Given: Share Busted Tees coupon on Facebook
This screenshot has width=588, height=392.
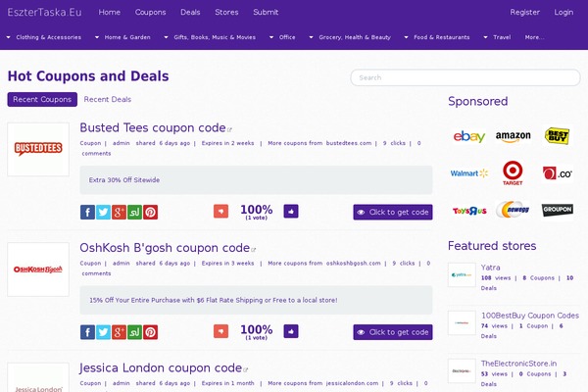Looking at the screenshot, I should click(87, 212).
